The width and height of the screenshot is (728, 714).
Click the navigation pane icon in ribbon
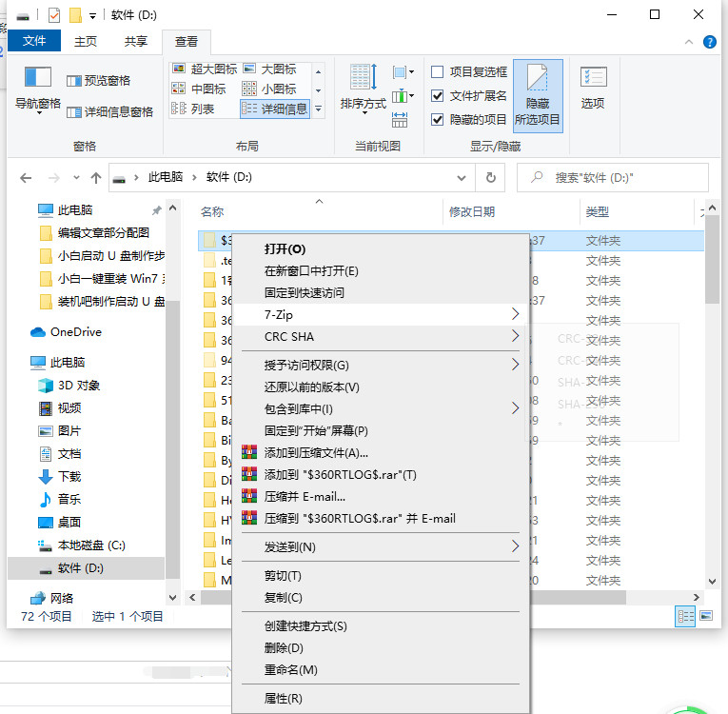tap(37, 78)
